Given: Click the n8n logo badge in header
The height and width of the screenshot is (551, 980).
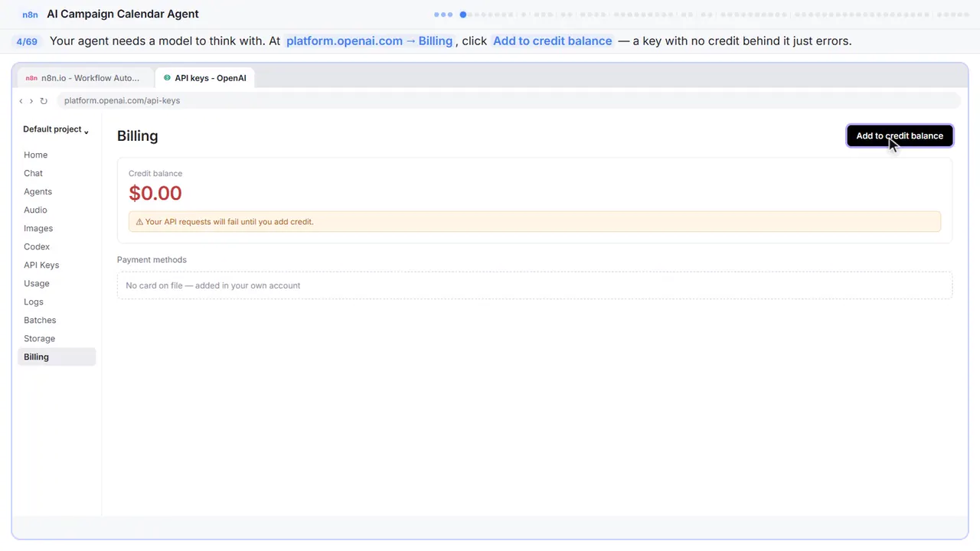Looking at the screenshot, I should pyautogui.click(x=30, y=15).
